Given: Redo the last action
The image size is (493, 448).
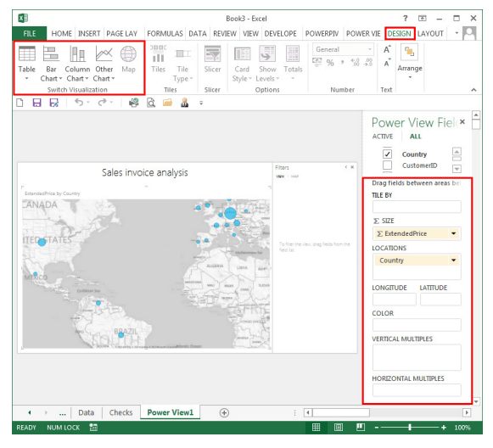Looking at the screenshot, I should tap(102, 103).
